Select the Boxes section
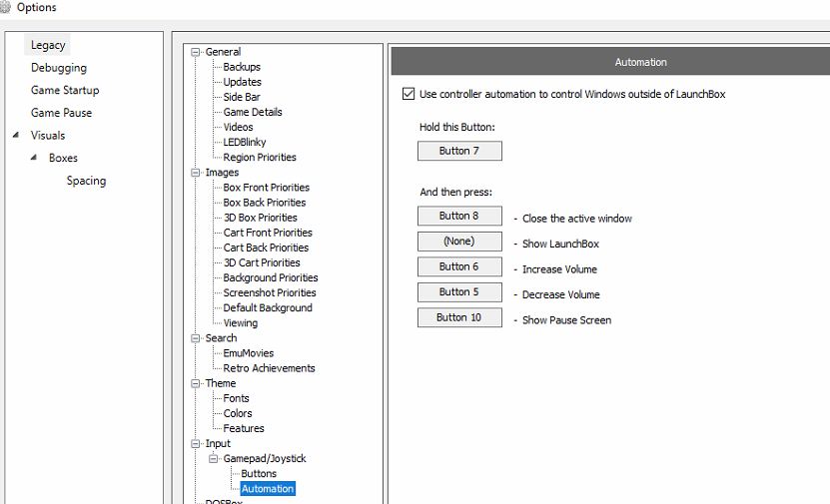The height and width of the screenshot is (504, 830). coord(64,158)
